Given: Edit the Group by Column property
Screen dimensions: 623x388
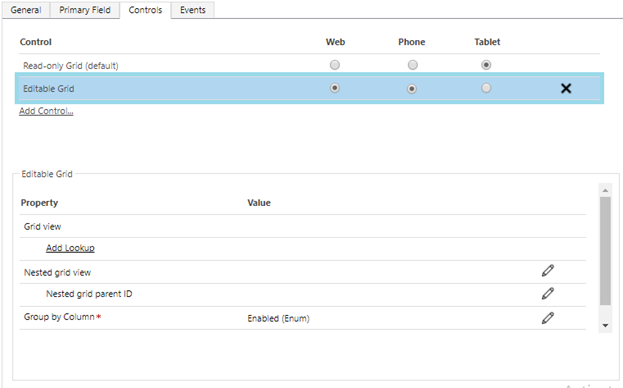Looking at the screenshot, I should (x=548, y=318).
